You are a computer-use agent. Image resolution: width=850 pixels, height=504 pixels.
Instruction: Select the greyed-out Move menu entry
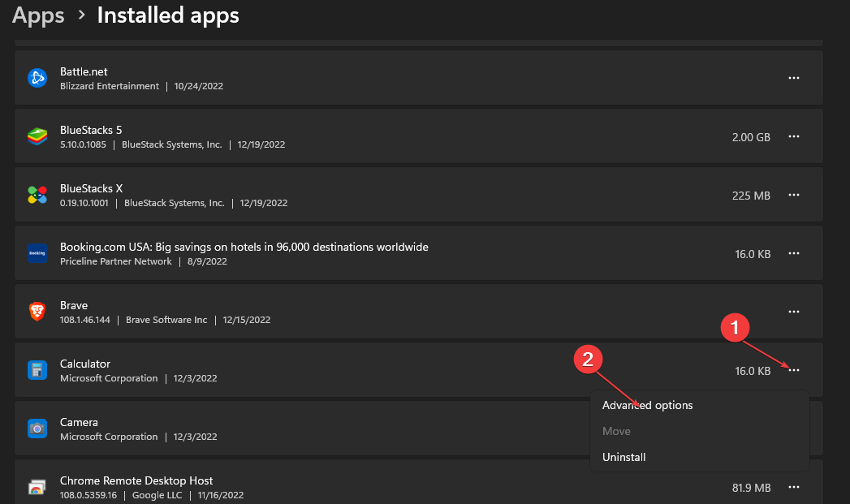(616, 432)
